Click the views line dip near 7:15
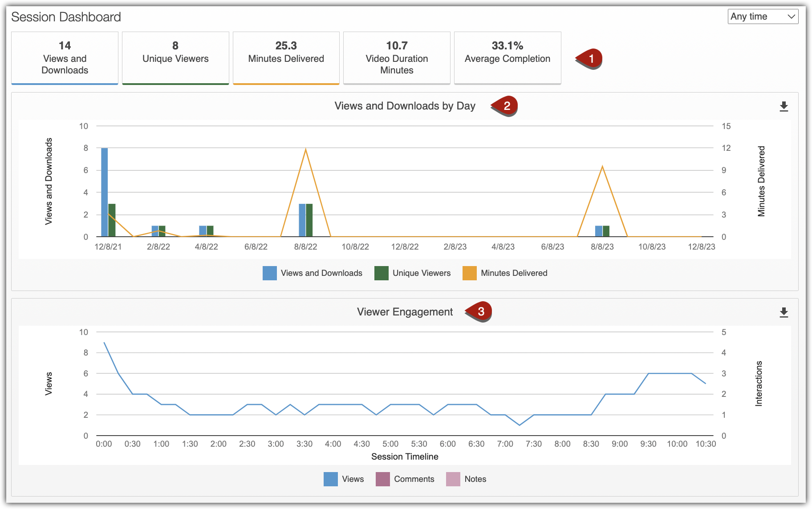This screenshot has width=812, height=509. pyautogui.click(x=520, y=425)
